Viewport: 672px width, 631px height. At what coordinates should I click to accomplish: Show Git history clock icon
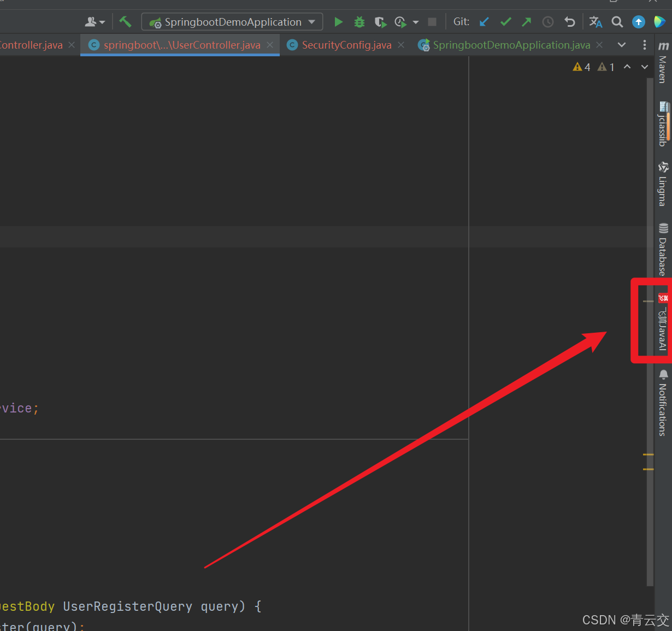tap(548, 22)
